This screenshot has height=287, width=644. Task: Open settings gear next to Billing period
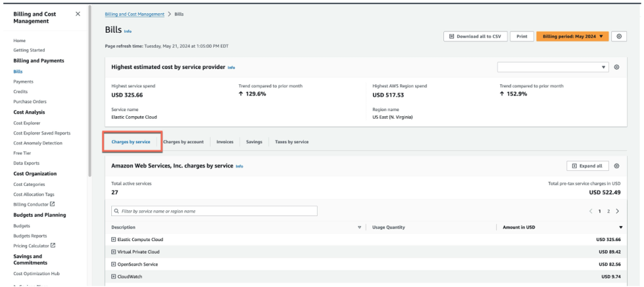[619, 36]
